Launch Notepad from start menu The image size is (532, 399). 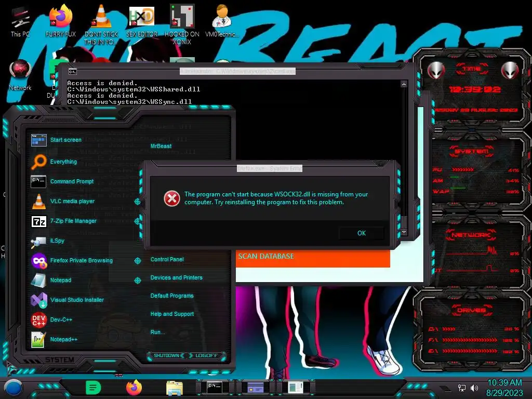tap(51, 280)
